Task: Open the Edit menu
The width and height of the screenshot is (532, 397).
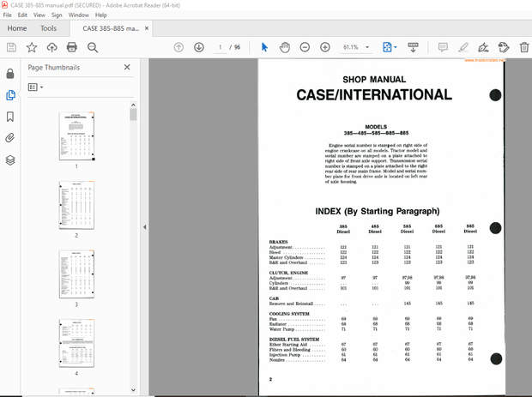Action: 22,15
